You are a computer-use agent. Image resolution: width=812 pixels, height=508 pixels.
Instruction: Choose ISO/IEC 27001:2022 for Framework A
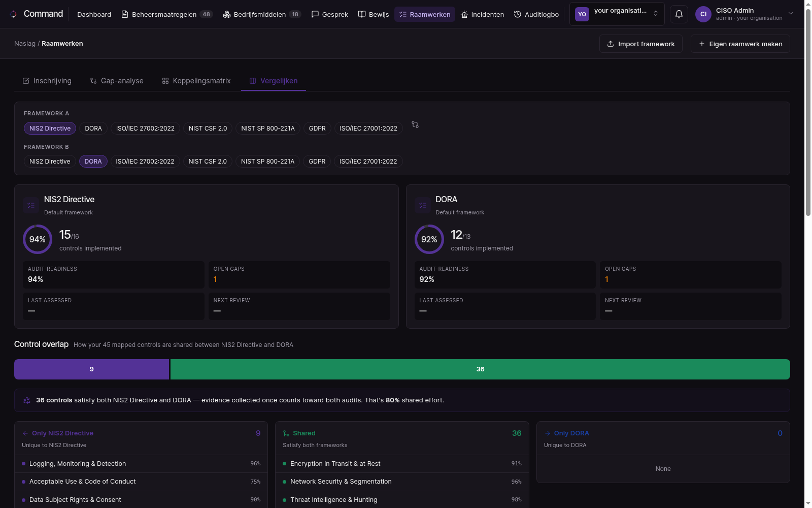[x=368, y=129]
